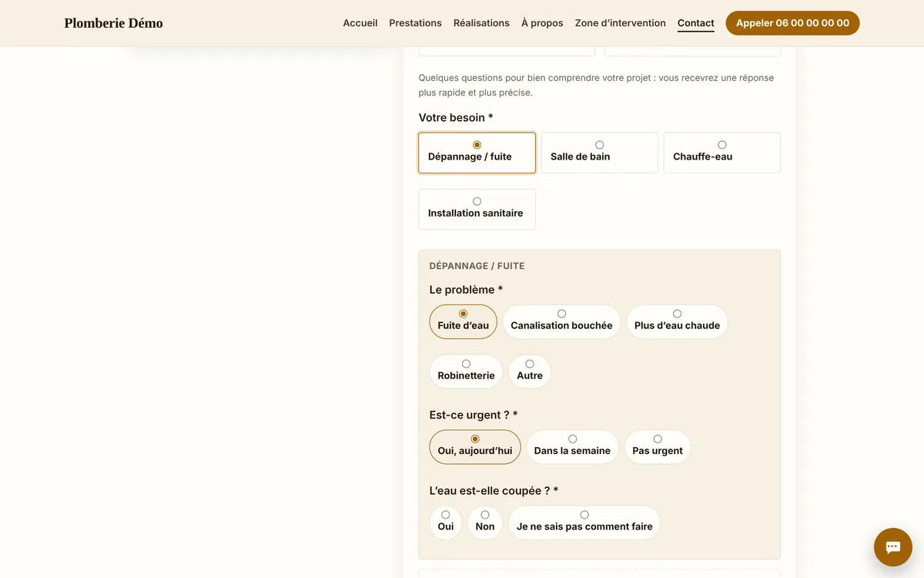Select the Dépannage / fuite need option
Image resolution: width=924 pixels, height=578 pixels.
(477, 153)
